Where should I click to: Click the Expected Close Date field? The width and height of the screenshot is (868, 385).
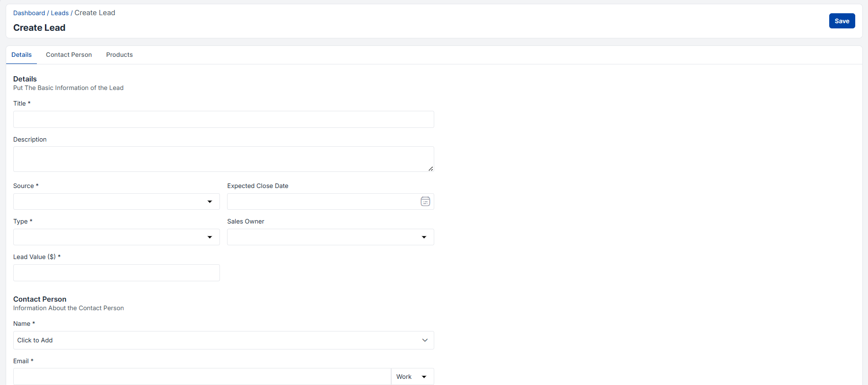pos(322,202)
